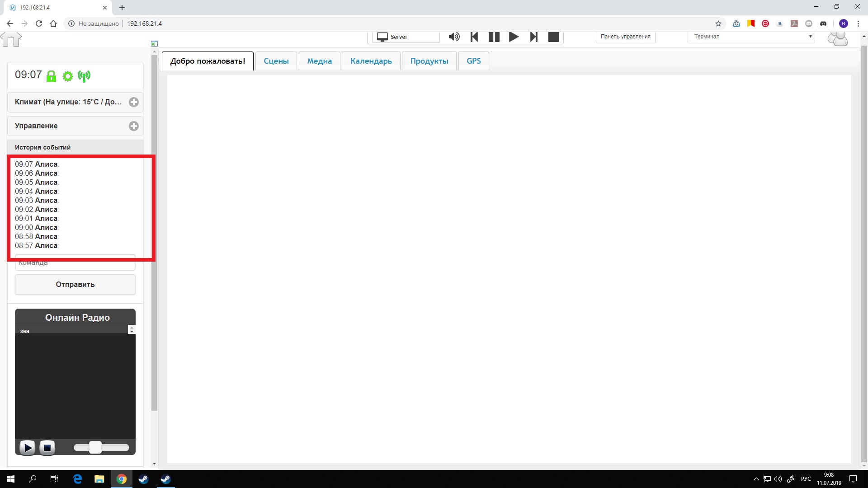
Task: Mute sound with the speaker icon
Action: [454, 37]
